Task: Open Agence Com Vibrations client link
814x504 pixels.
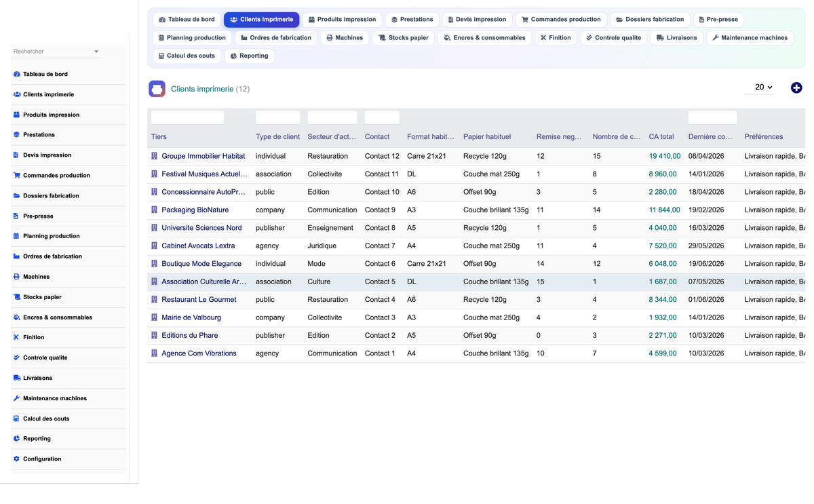Action: [x=199, y=353]
